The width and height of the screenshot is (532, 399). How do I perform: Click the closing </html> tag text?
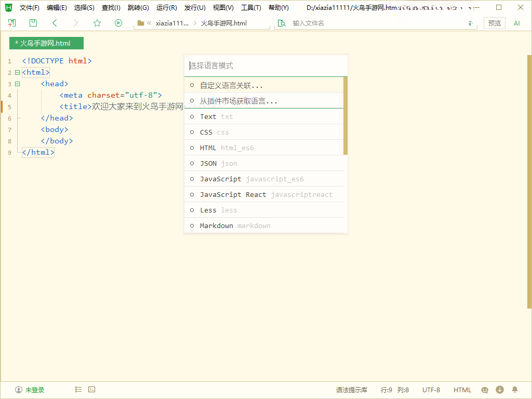tap(38, 152)
